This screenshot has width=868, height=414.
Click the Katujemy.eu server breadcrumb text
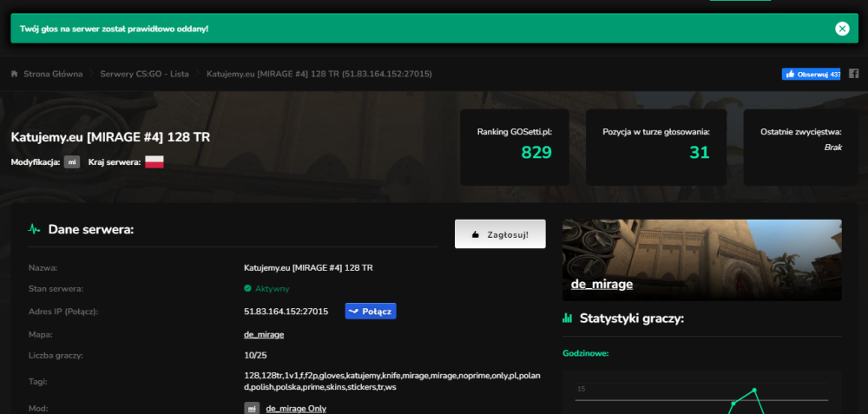pos(319,74)
